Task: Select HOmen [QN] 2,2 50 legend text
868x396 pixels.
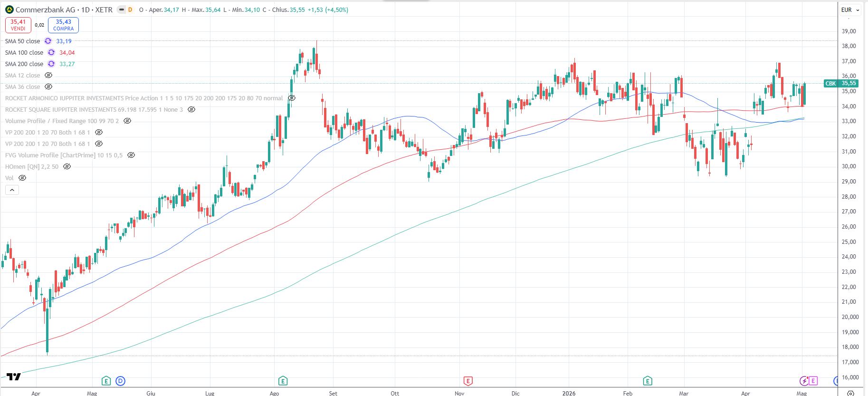Action: pyautogui.click(x=32, y=167)
